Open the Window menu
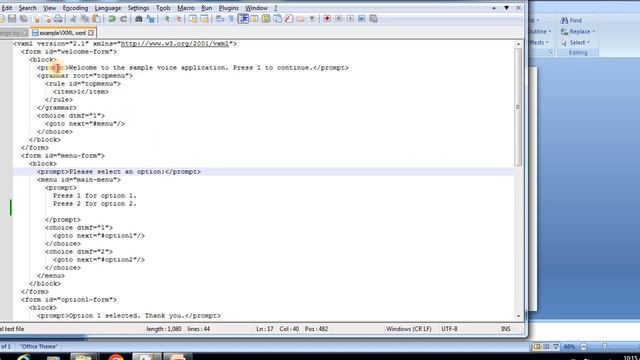 (256, 8)
